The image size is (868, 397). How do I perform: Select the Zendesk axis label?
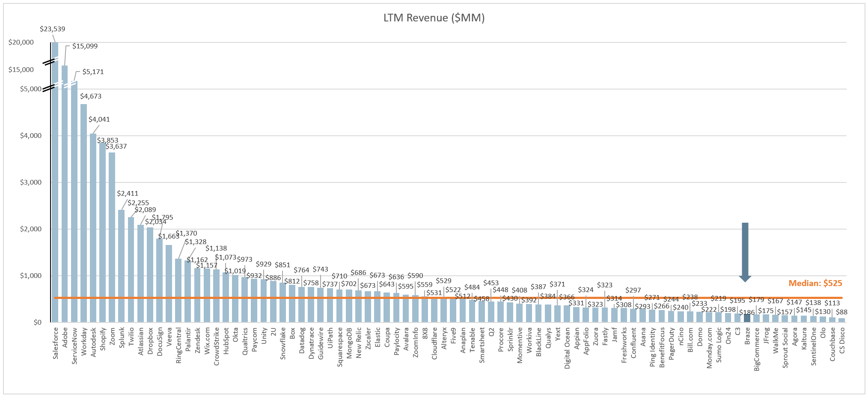coord(197,340)
